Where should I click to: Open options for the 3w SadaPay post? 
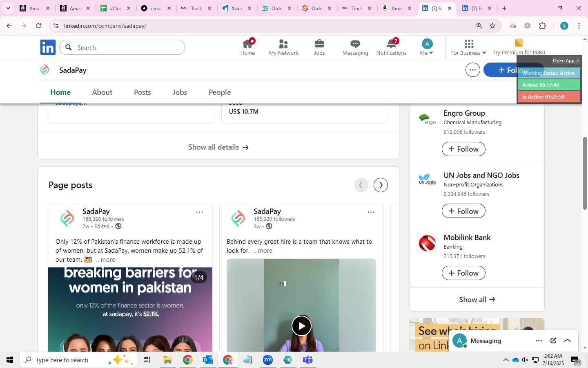click(371, 212)
